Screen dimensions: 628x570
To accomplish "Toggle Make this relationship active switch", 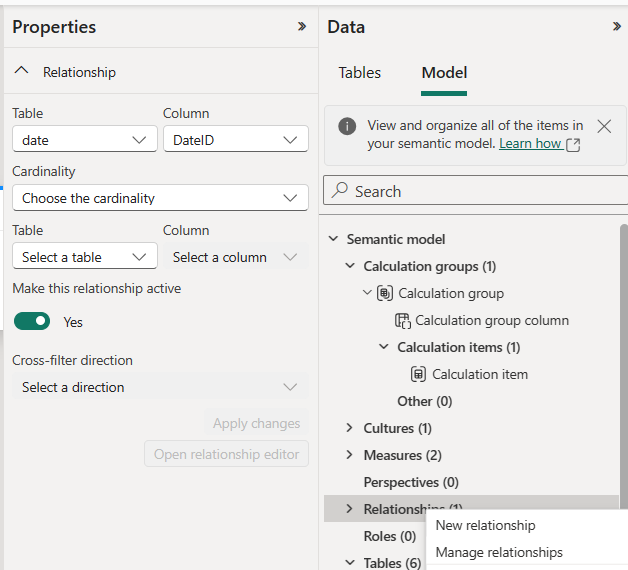I will [x=32, y=321].
